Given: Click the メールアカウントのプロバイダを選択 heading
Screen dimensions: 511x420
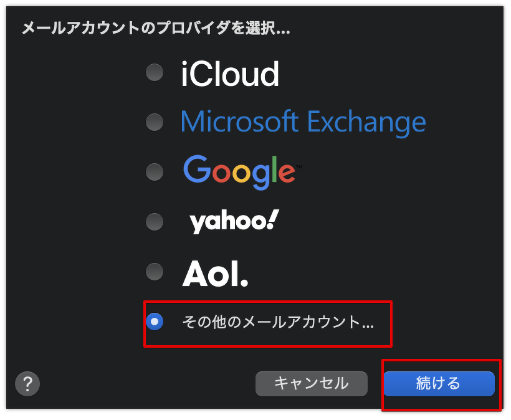Looking at the screenshot, I should point(156,28).
